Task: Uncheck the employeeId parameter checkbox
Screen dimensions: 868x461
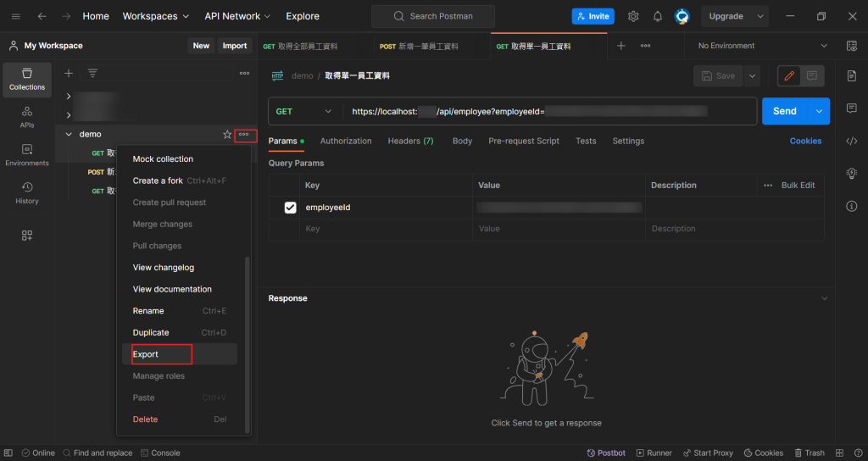Action: click(290, 208)
